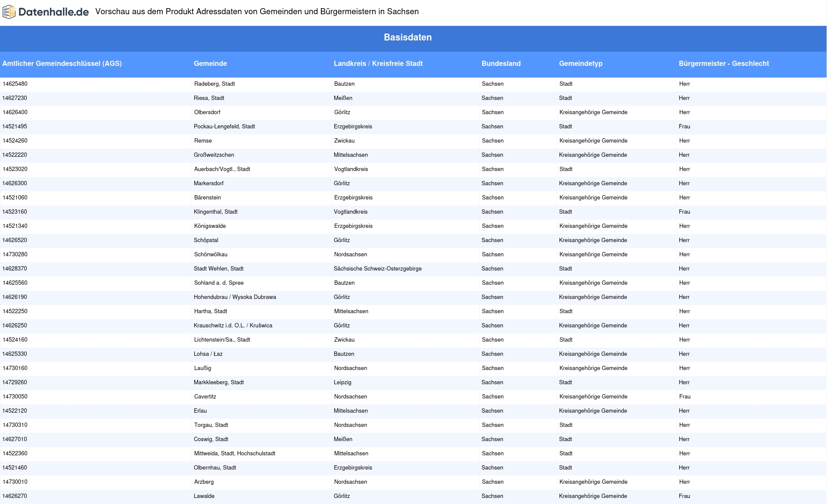Click the Gemeindetyp column header
The width and height of the screenshot is (827, 504).
coord(581,63)
